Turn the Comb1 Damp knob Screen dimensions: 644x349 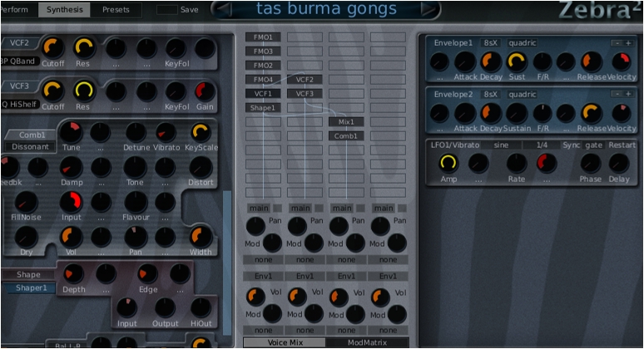(x=71, y=167)
